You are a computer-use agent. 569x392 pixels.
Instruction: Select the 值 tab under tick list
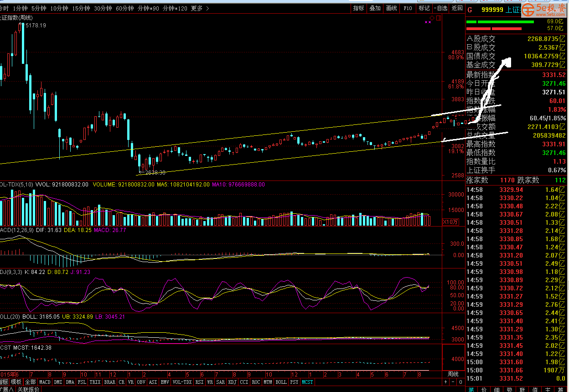[535, 389]
